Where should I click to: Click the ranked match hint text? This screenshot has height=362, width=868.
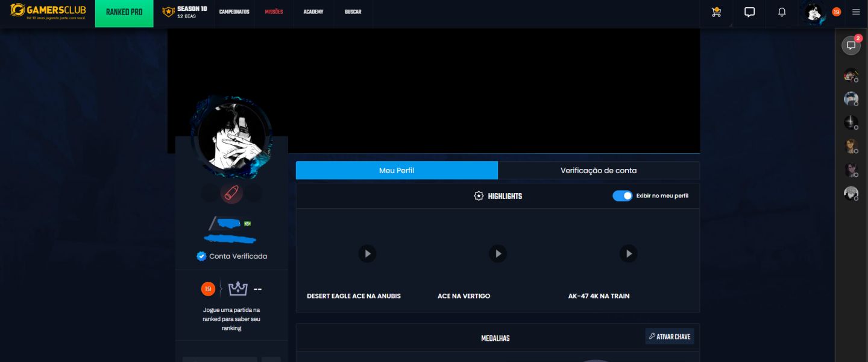pyautogui.click(x=231, y=319)
